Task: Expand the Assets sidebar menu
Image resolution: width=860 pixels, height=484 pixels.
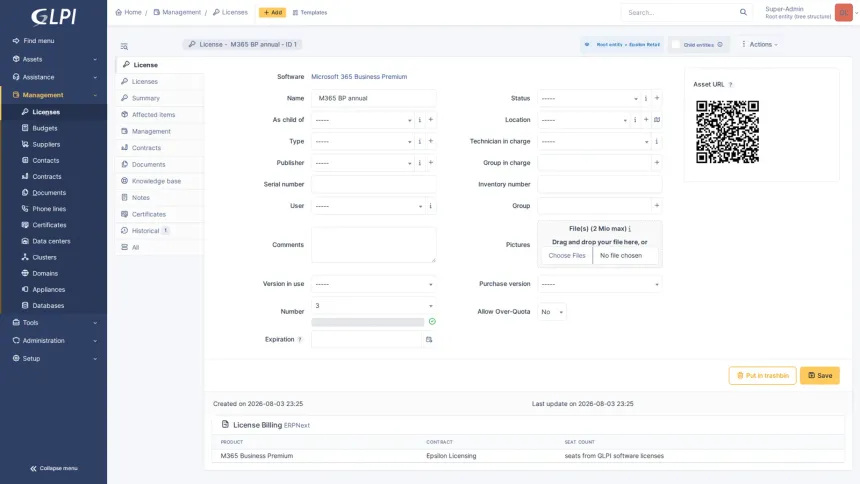Action: click(53, 59)
